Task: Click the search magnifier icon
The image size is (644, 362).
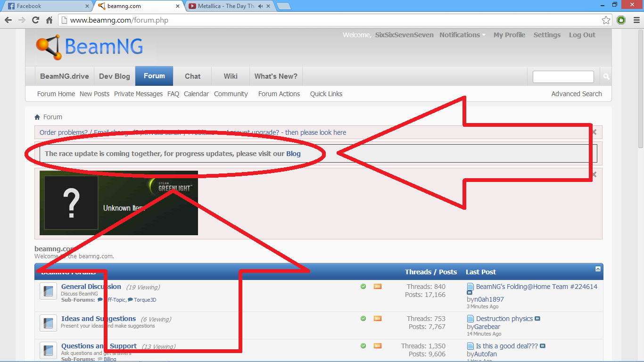Action: 606,76
